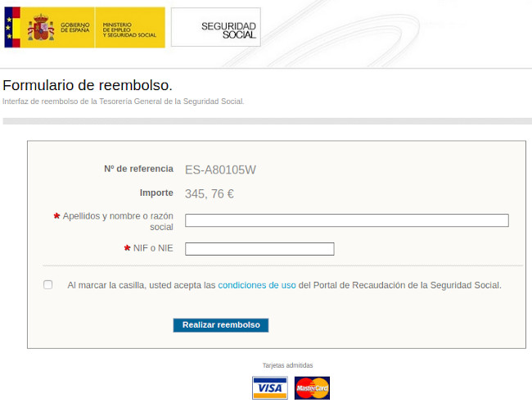532x412 pixels.
Task: Click the Spanish coat of arms emblem
Action: 41,28
